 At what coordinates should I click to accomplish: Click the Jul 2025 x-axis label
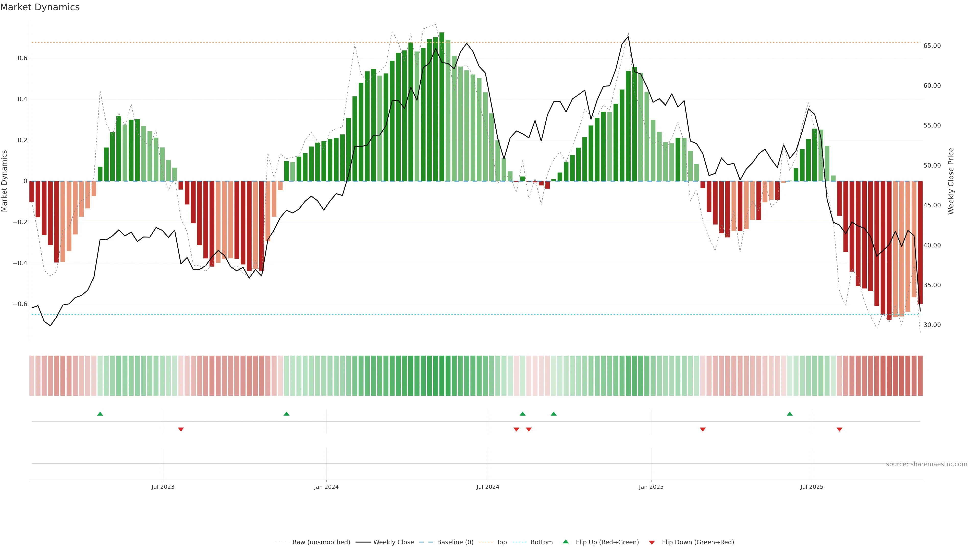(x=812, y=487)
